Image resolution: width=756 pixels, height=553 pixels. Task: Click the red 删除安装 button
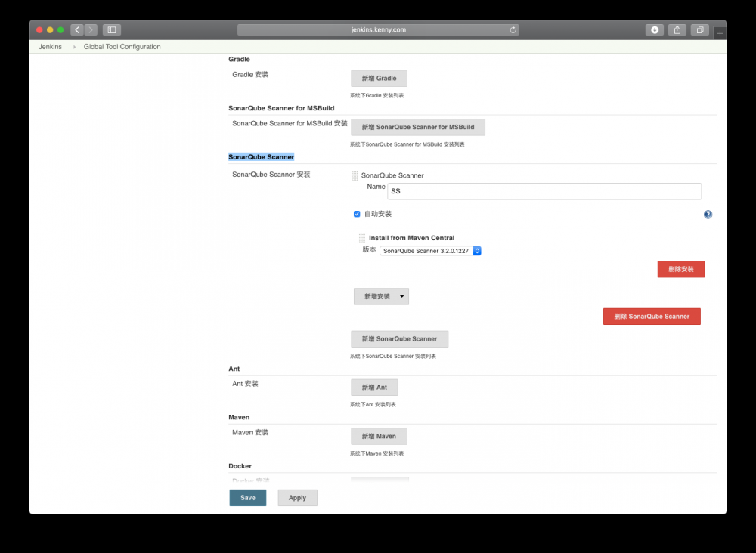coord(680,269)
